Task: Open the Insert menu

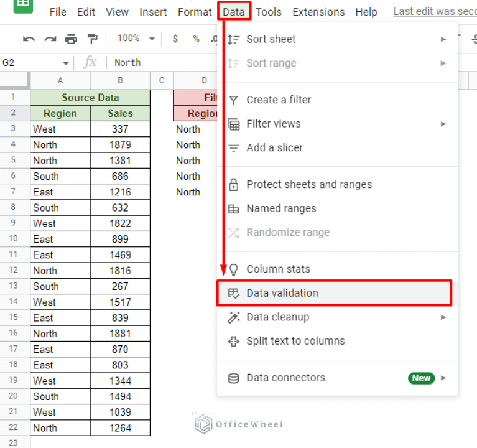Action: click(x=153, y=12)
